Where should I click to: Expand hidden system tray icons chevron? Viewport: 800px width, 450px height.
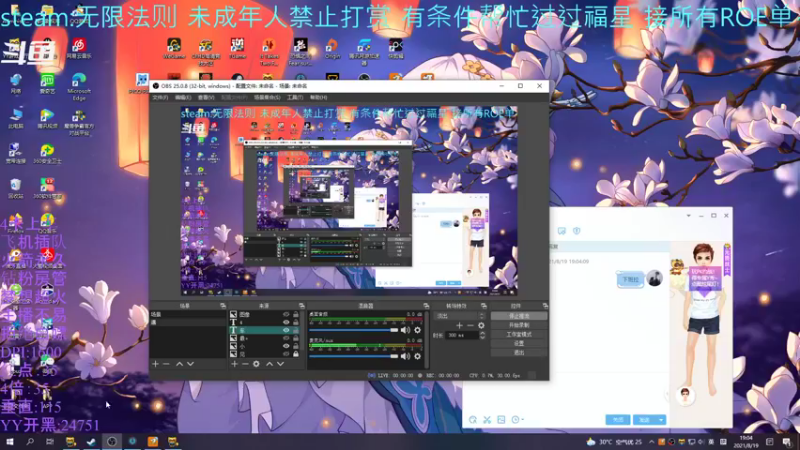[652, 442]
